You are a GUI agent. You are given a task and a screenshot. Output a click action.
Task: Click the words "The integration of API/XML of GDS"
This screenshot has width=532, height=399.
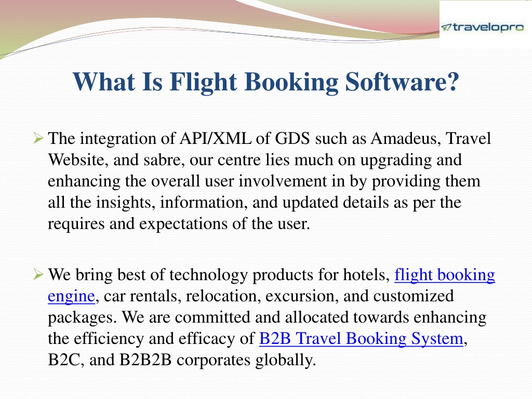click(179, 139)
